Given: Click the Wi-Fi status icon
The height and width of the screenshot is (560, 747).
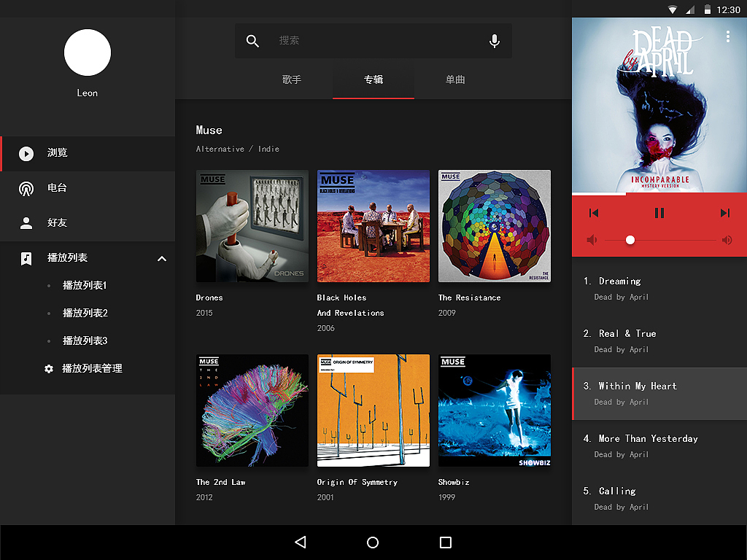Looking at the screenshot, I should [672, 9].
